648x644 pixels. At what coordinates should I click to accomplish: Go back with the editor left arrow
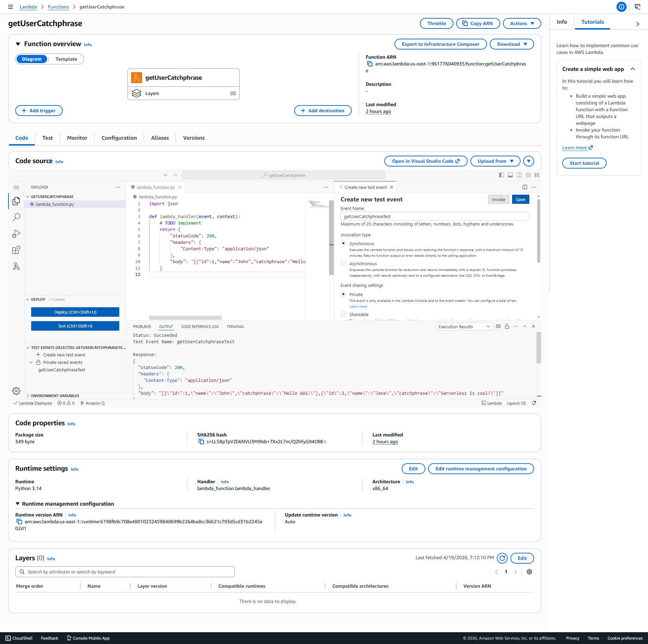166,175
